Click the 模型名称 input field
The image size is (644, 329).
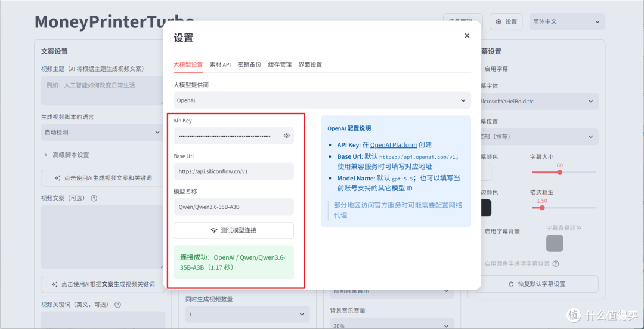[x=234, y=207]
